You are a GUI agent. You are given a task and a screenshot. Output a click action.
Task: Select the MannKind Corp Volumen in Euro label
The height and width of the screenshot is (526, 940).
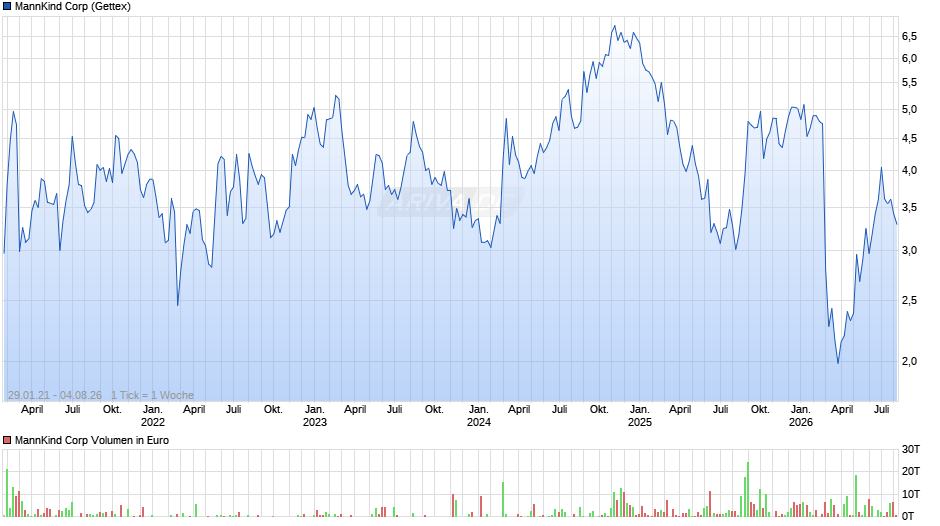[92, 440]
